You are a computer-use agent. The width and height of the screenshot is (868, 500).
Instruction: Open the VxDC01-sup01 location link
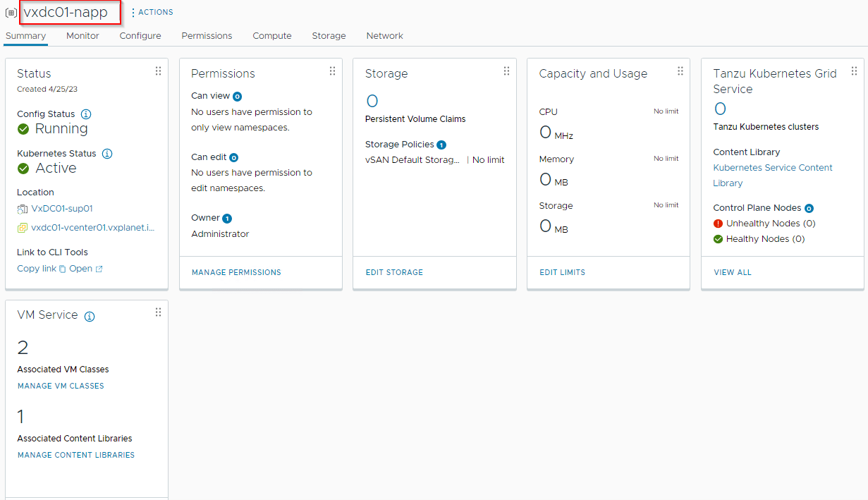pyautogui.click(x=62, y=209)
